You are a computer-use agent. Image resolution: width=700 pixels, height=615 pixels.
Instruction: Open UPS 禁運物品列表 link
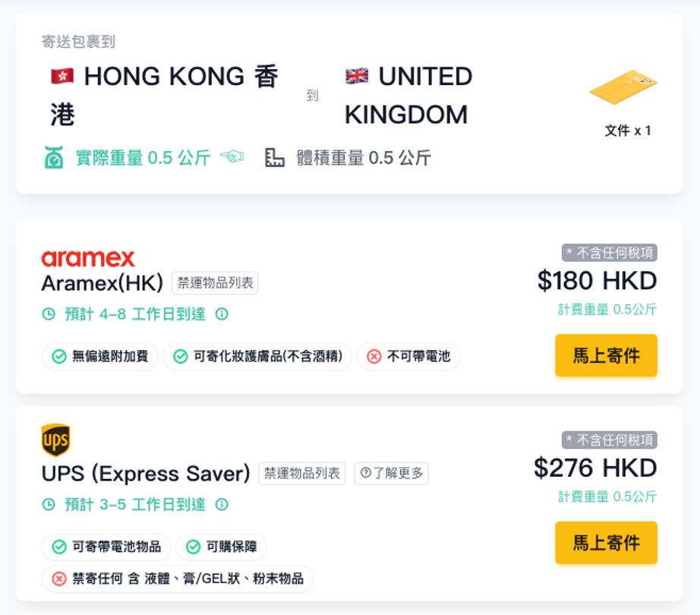point(302,474)
